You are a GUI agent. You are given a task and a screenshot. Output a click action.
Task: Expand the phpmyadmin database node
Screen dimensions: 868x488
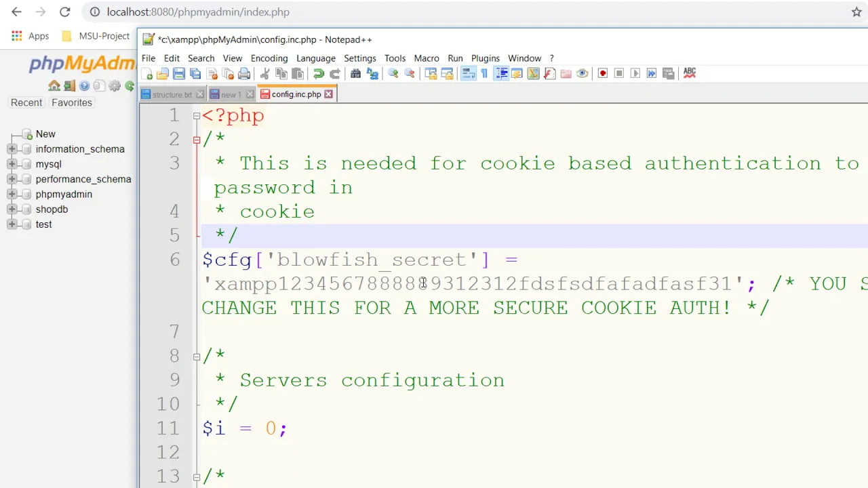(x=12, y=194)
